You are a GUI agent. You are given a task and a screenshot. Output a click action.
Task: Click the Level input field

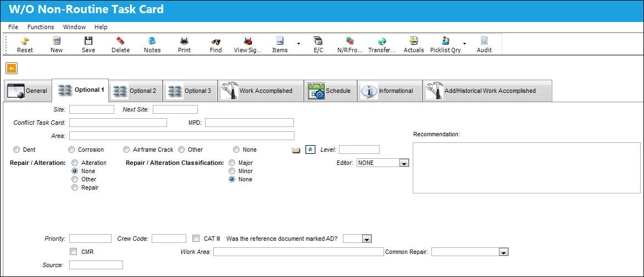[359, 149]
